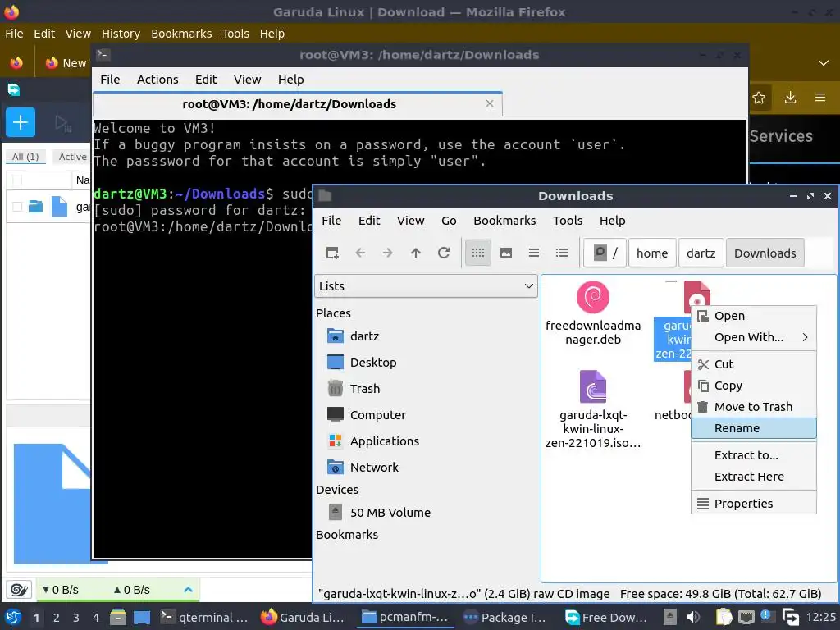This screenshot has width=840, height=630.
Task: Click the bookmark star icon in Firefox
Action: pos(759,98)
